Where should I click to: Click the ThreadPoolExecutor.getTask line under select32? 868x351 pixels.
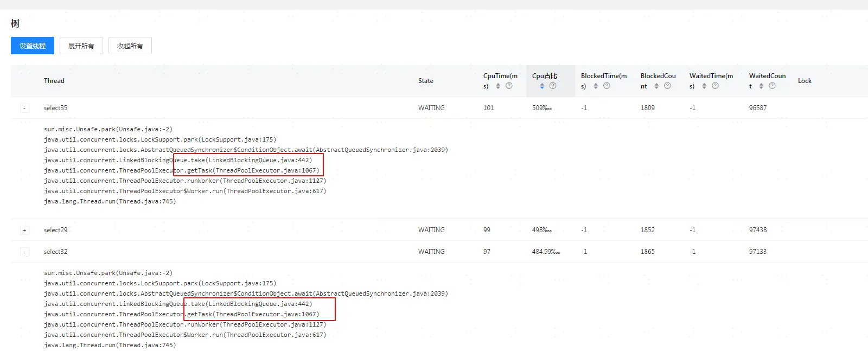pyautogui.click(x=182, y=314)
